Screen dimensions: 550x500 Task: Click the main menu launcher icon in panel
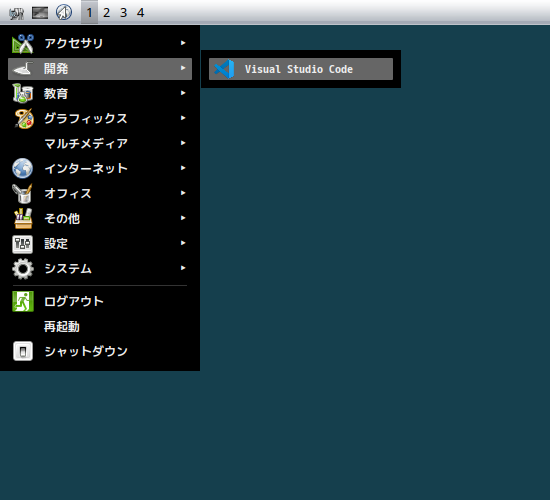point(16,13)
